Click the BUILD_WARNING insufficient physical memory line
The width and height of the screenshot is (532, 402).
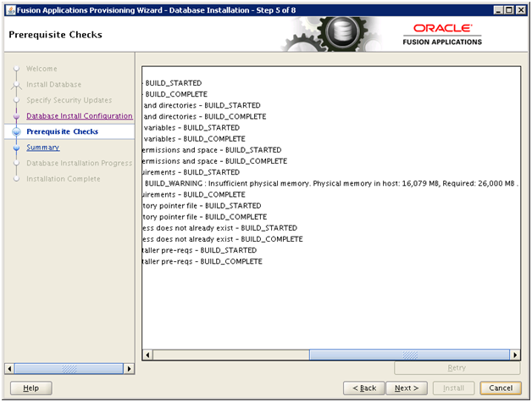(331, 183)
